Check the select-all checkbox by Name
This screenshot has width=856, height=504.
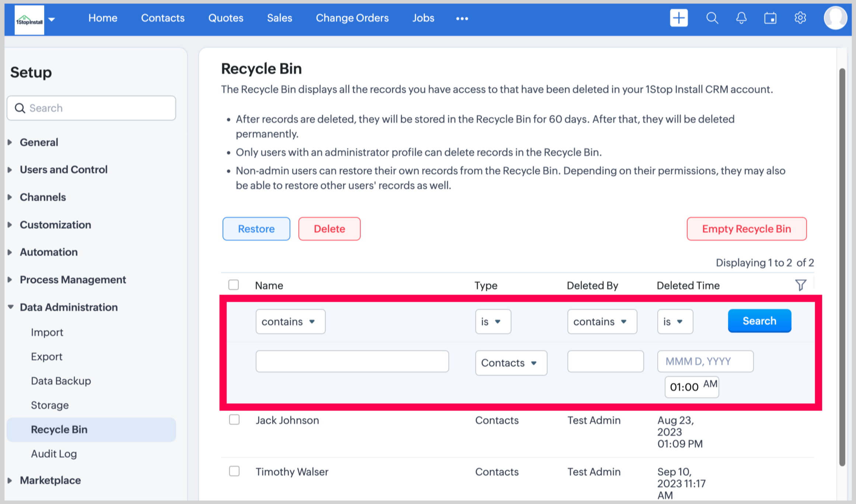tap(234, 285)
